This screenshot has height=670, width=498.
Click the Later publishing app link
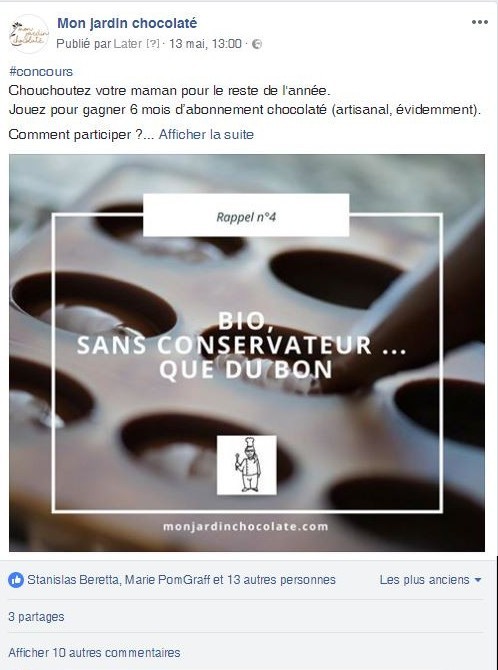[127, 44]
